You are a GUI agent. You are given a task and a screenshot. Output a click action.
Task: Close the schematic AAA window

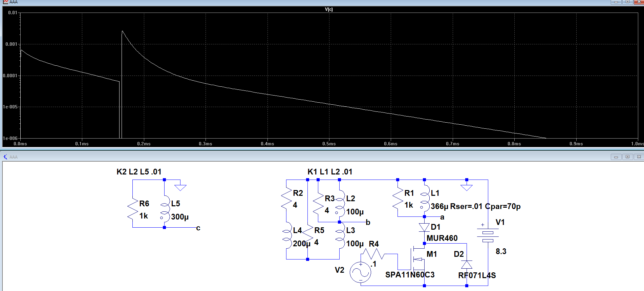[639, 157]
